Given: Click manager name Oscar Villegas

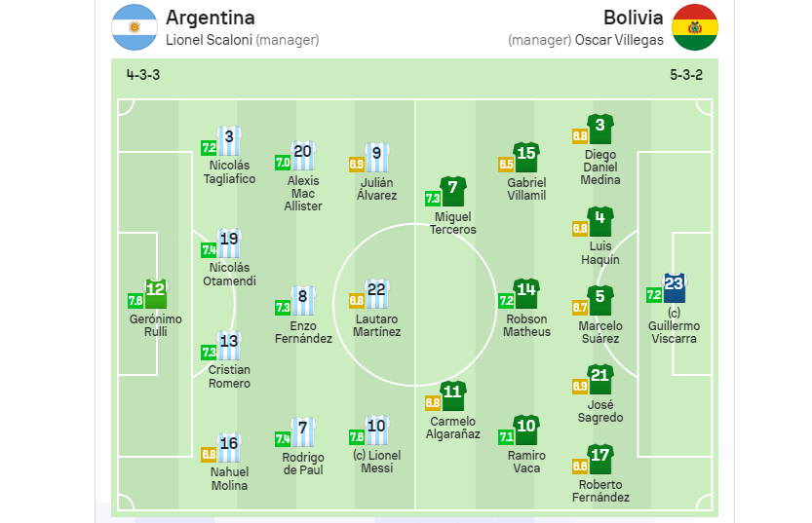Looking at the screenshot, I should [x=619, y=40].
